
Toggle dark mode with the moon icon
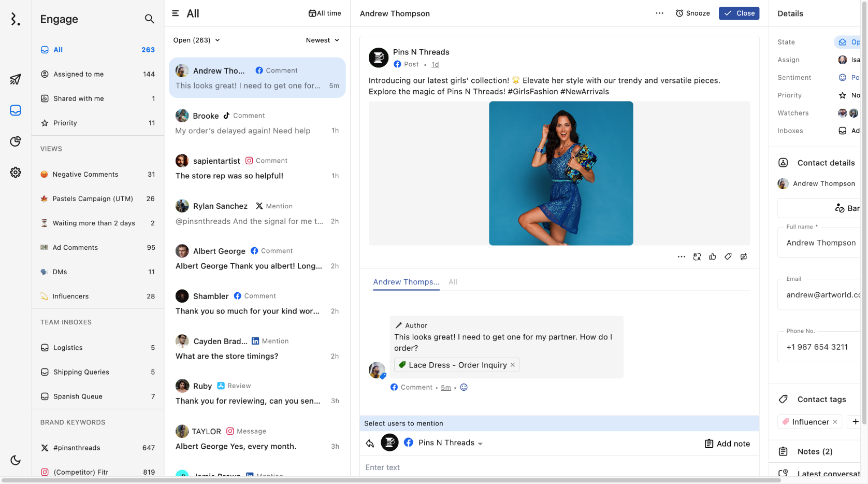coord(15,460)
